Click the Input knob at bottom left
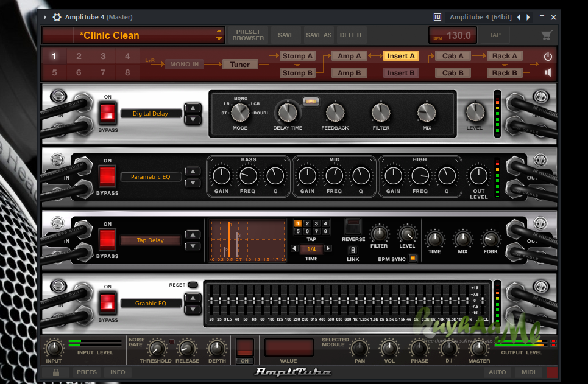 54,349
